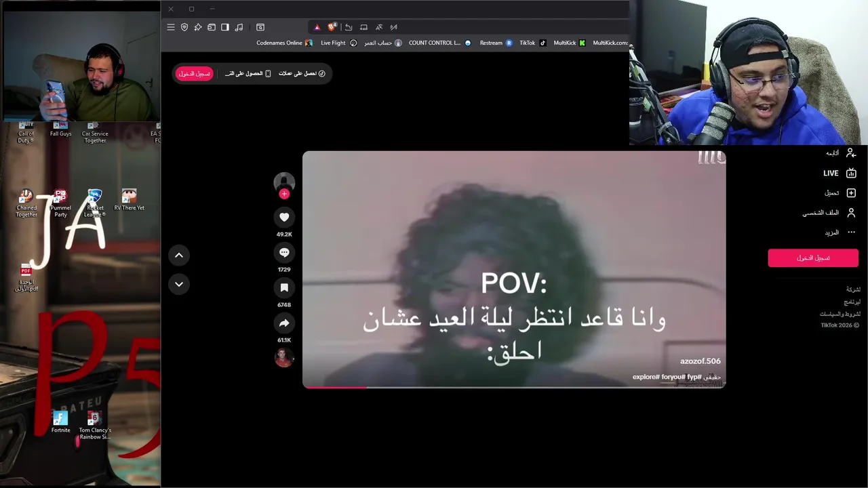
Task: Open TikTok bookmark
Action: tap(533, 43)
